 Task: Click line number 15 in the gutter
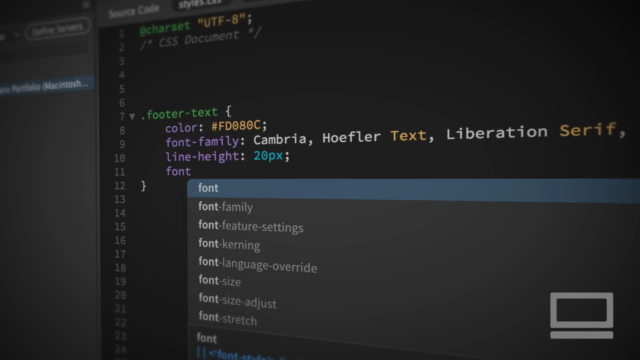(120, 227)
